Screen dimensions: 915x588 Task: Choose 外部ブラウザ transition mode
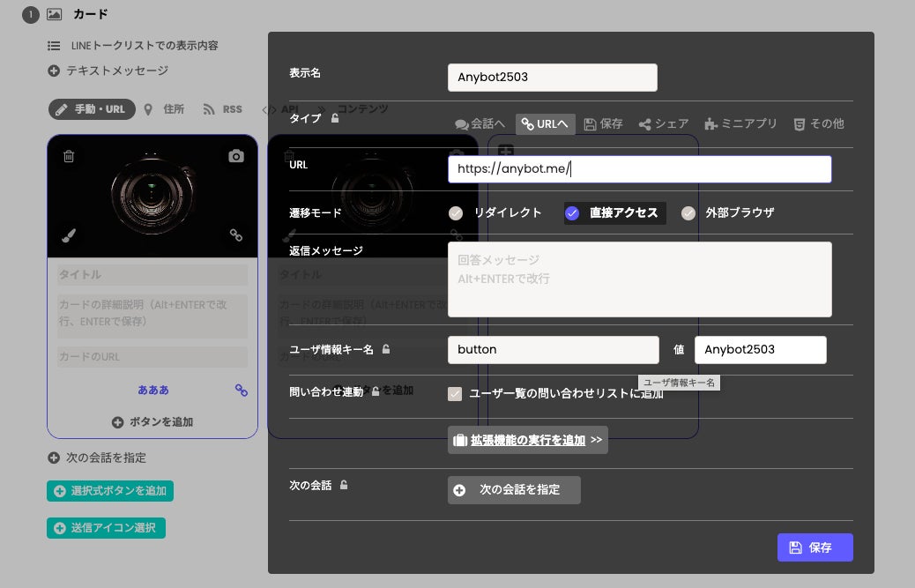pyautogui.click(x=728, y=213)
